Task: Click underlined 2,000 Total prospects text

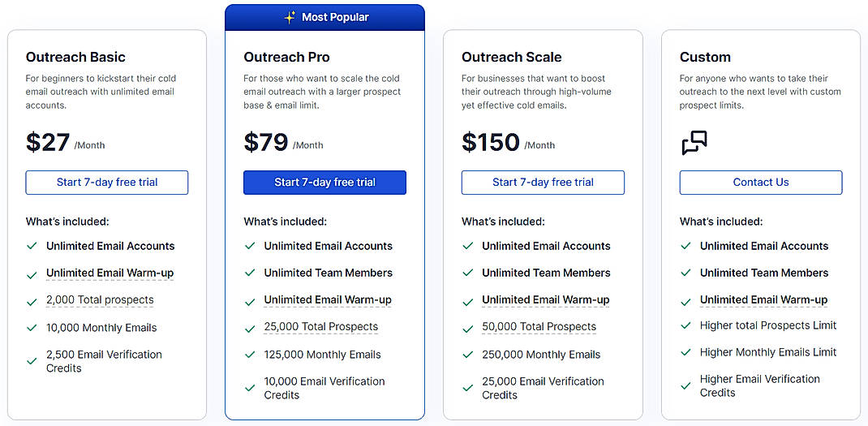Action: pos(100,300)
